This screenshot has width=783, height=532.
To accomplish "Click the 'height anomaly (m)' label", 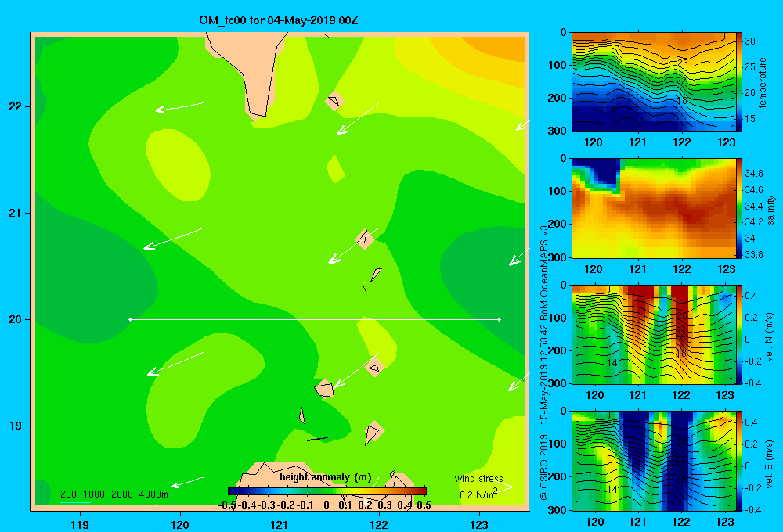I will click(x=326, y=477).
